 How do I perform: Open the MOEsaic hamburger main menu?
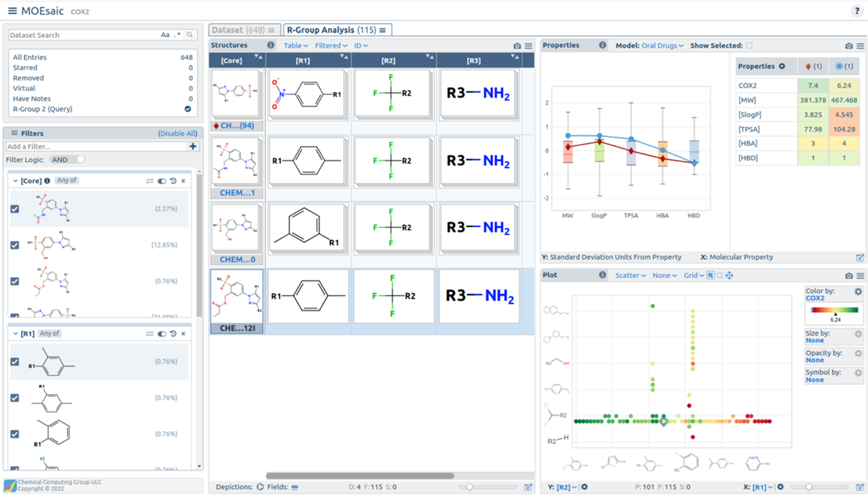[x=12, y=11]
